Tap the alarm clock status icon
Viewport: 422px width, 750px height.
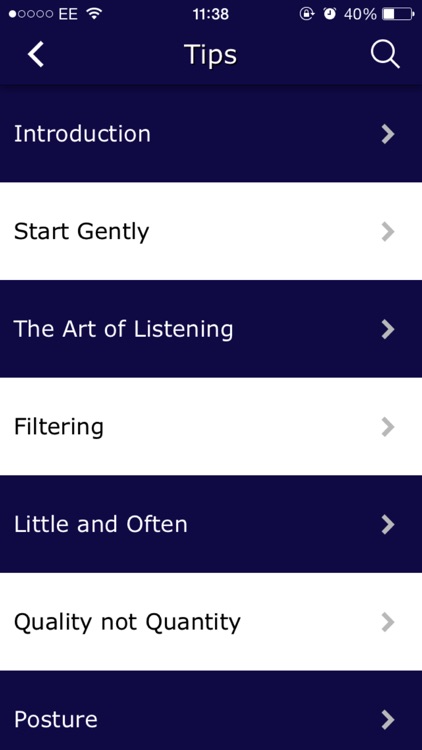330,14
